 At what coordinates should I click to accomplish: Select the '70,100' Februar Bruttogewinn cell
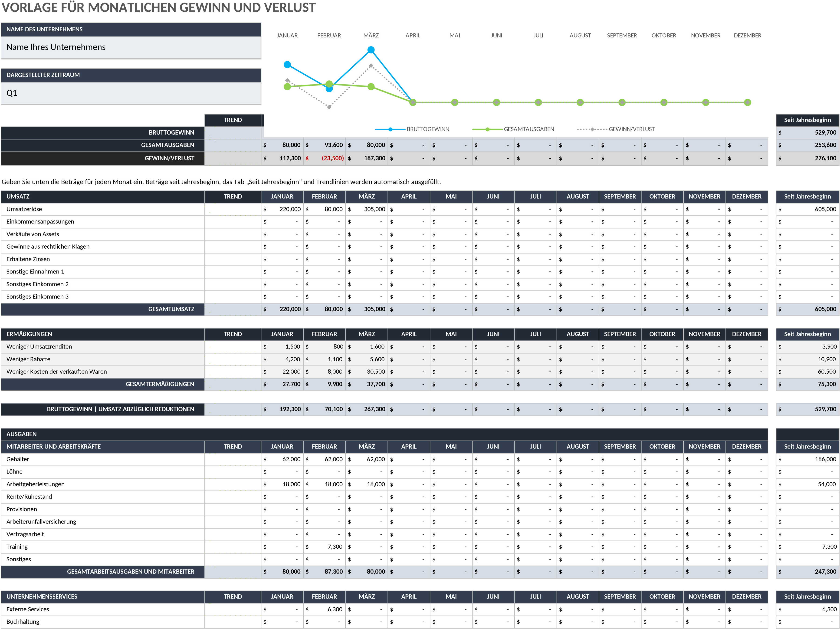click(324, 409)
